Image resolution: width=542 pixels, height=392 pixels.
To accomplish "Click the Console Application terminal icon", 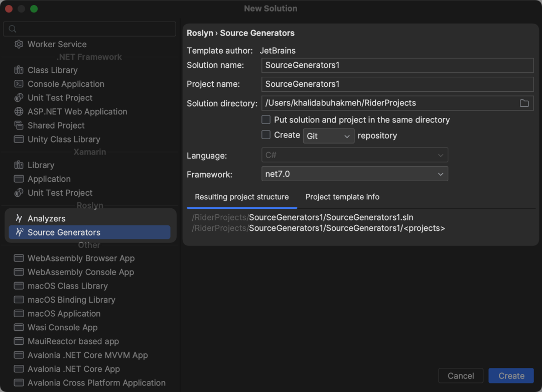I will point(19,84).
